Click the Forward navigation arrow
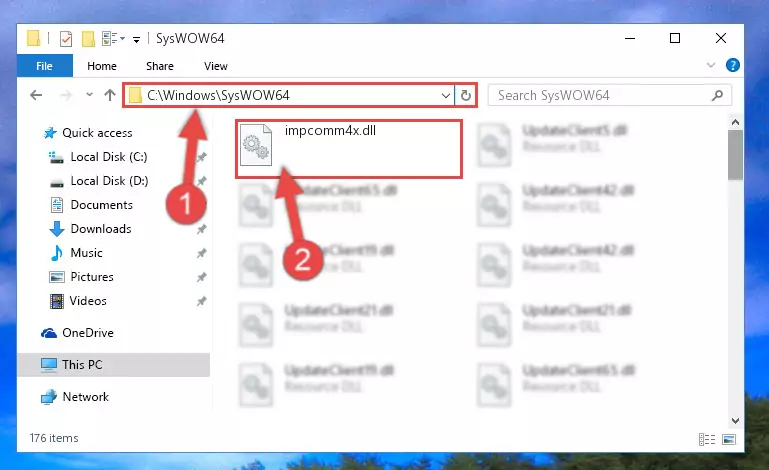Screen dimensions: 769x470 pos(65,95)
